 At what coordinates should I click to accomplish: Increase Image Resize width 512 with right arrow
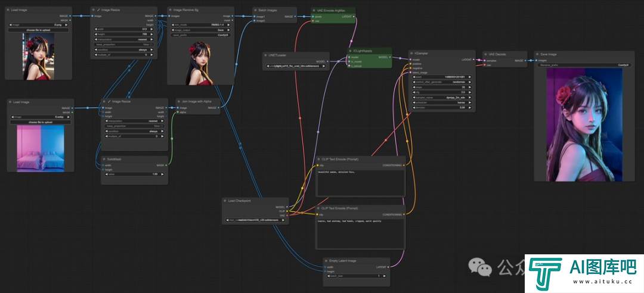151,29
